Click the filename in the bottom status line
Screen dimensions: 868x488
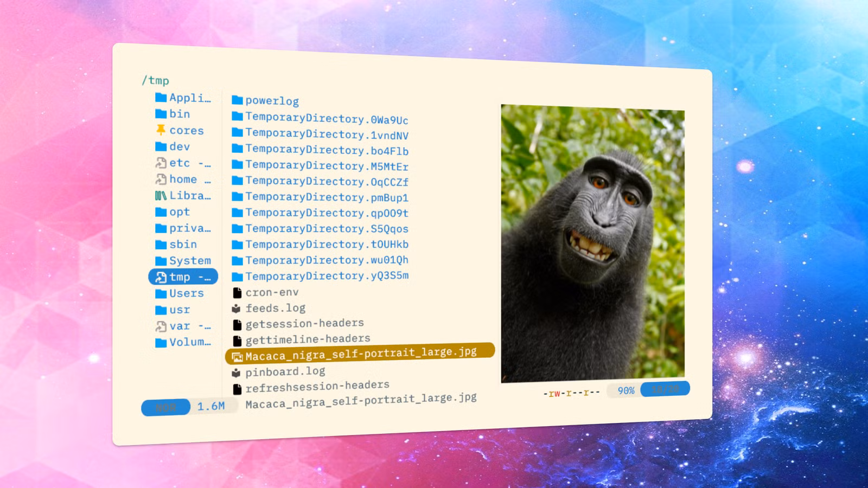click(361, 401)
